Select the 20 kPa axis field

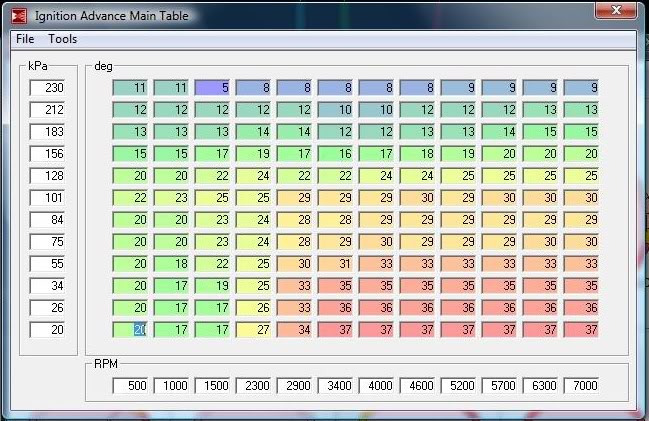coord(47,330)
